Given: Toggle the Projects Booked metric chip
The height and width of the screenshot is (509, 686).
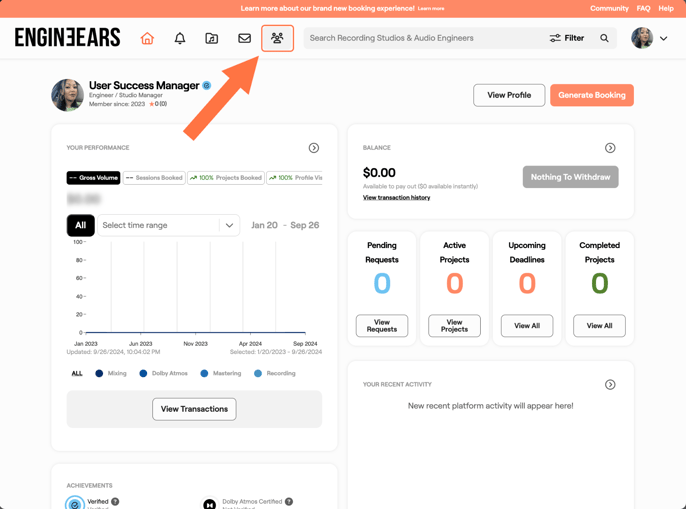Looking at the screenshot, I should click(x=226, y=178).
